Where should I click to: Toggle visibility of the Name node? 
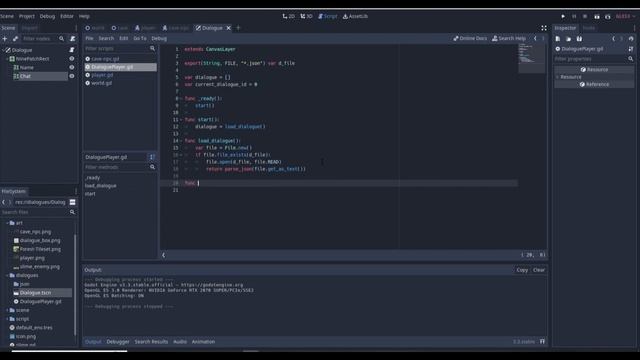click(72, 67)
